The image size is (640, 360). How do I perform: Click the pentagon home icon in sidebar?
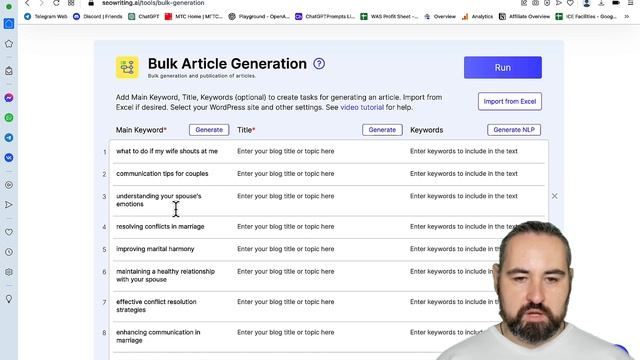(x=9, y=44)
